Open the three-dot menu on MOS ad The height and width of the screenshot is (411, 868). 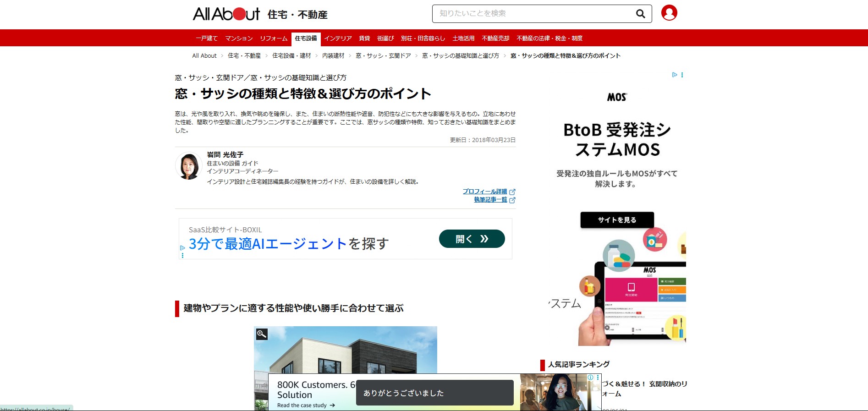(682, 75)
